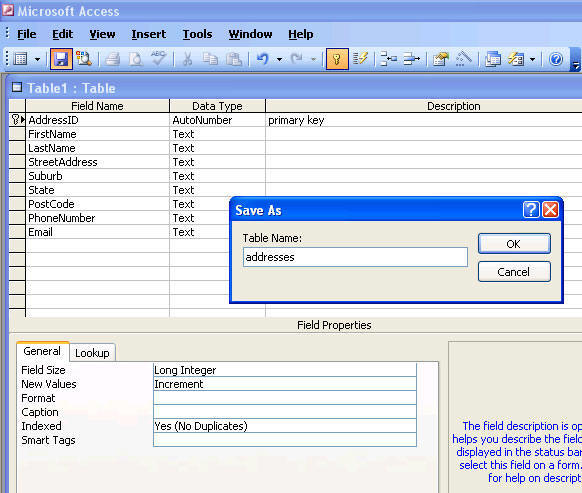The height and width of the screenshot is (493, 582).
Task: Click the Microsoft Access application icon
Action: click(x=8, y=10)
